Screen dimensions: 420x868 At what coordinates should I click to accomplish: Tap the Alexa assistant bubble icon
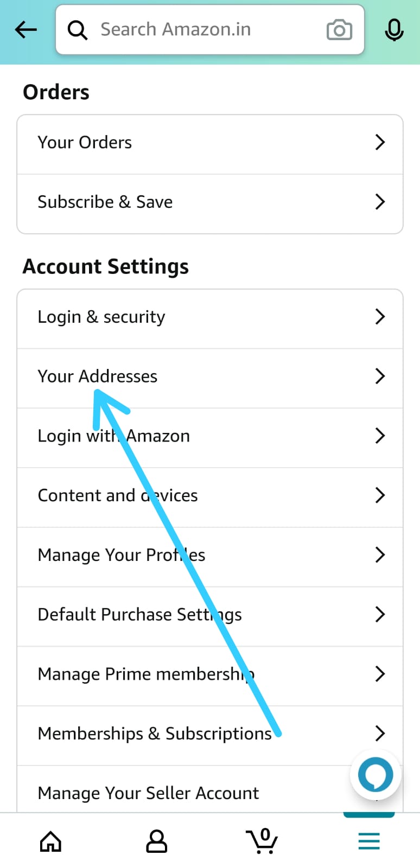point(375,775)
